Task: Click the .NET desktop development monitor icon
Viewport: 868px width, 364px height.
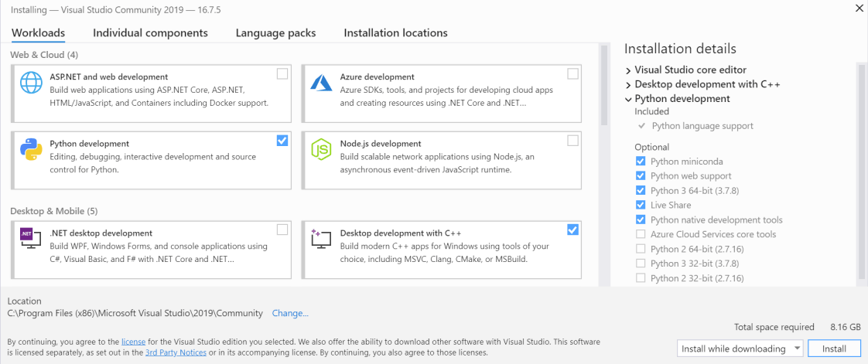Action: point(32,239)
